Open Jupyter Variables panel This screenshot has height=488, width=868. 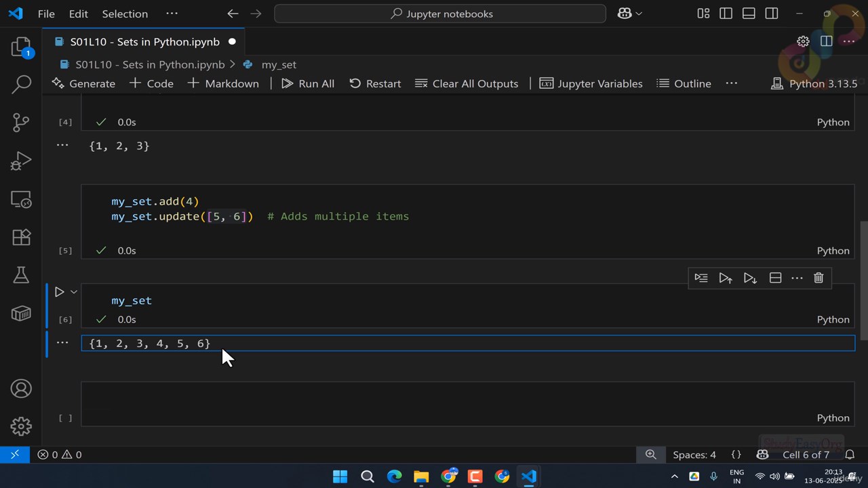point(591,83)
